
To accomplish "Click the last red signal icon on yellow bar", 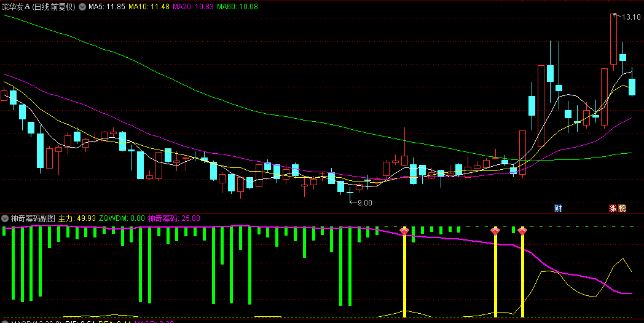I will click(522, 232).
